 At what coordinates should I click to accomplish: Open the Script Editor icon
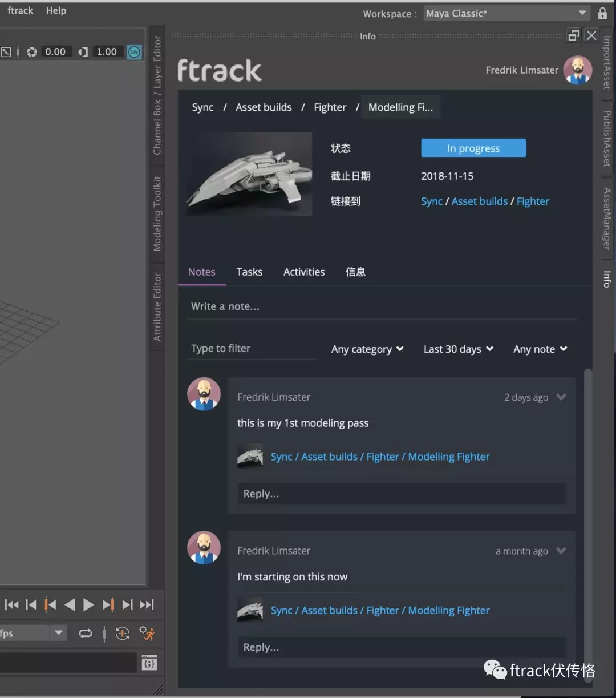[149, 663]
